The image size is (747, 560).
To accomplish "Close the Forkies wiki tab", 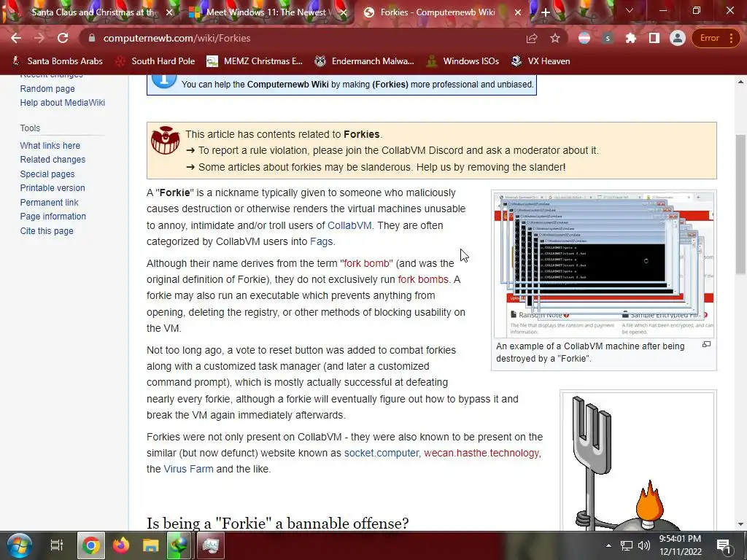I will pos(518,12).
